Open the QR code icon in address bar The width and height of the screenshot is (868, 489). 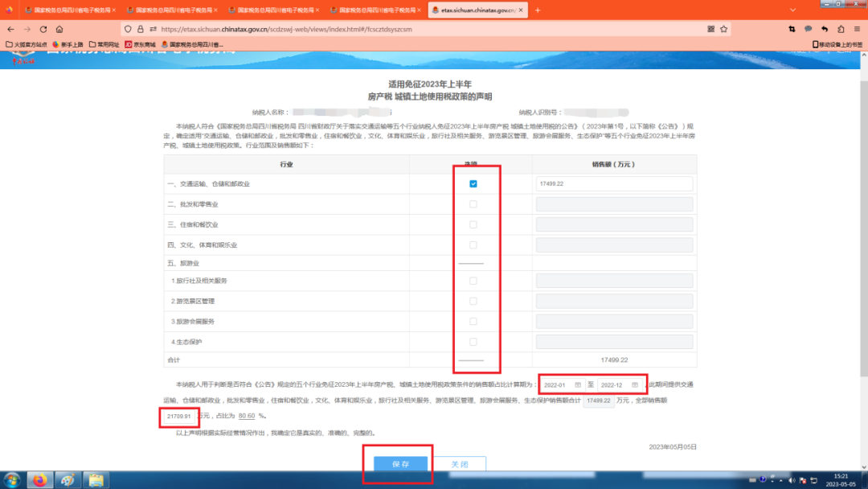point(710,29)
